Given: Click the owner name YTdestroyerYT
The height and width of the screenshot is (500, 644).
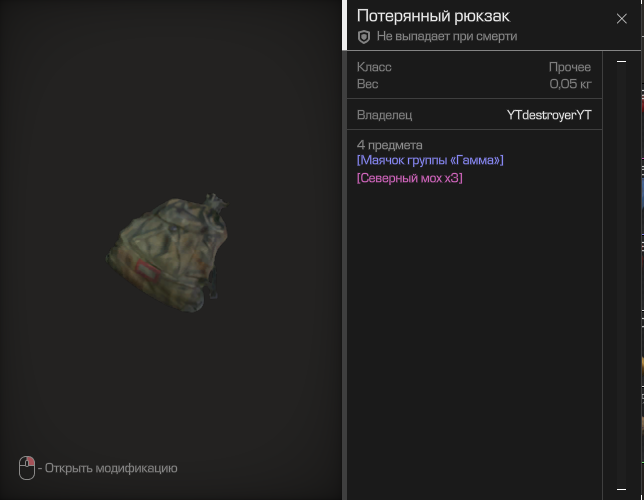Looking at the screenshot, I should click(x=549, y=115).
